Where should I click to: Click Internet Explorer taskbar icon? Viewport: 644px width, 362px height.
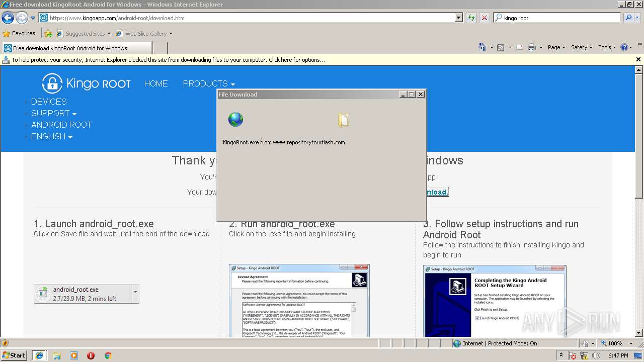coord(39,355)
